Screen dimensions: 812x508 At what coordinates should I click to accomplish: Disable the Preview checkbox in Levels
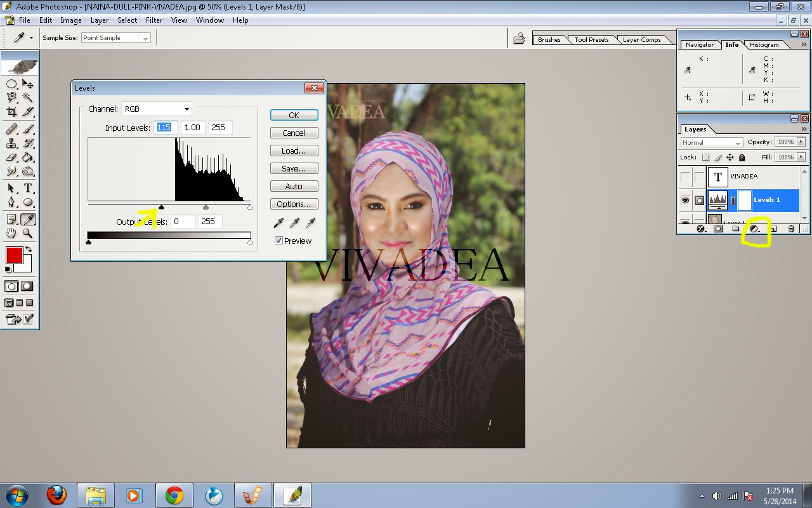(278, 240)
